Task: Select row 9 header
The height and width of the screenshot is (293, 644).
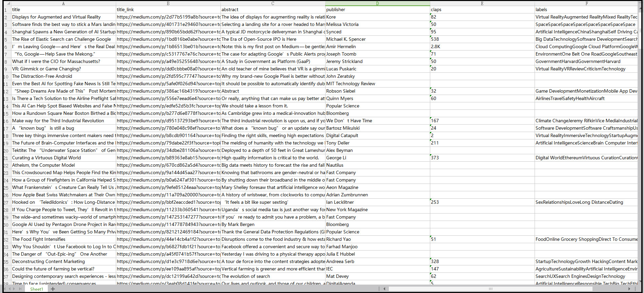Action: point(7,69)
